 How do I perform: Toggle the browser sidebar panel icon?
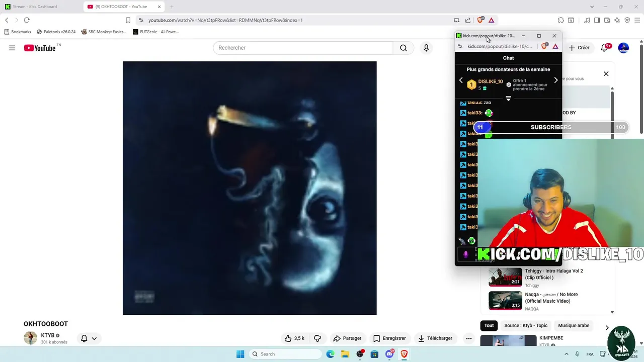(597, 20)
